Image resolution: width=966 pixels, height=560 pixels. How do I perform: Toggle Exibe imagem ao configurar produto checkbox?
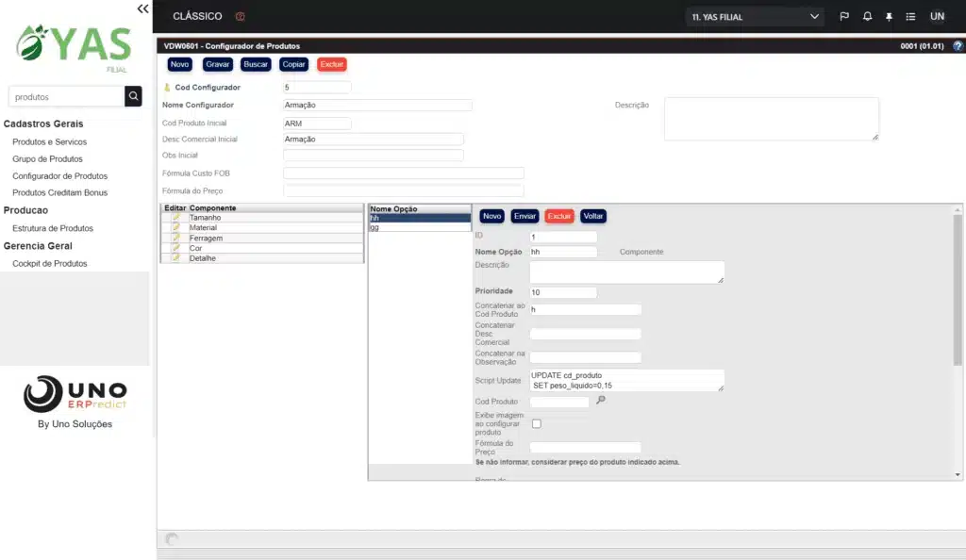pyautogui.click(x=537, y=423)
